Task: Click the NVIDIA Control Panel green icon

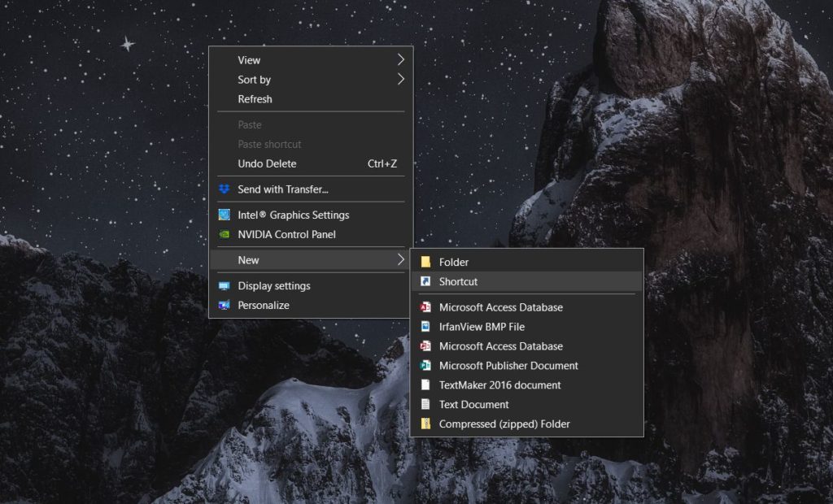Action: tap(223, 234)
